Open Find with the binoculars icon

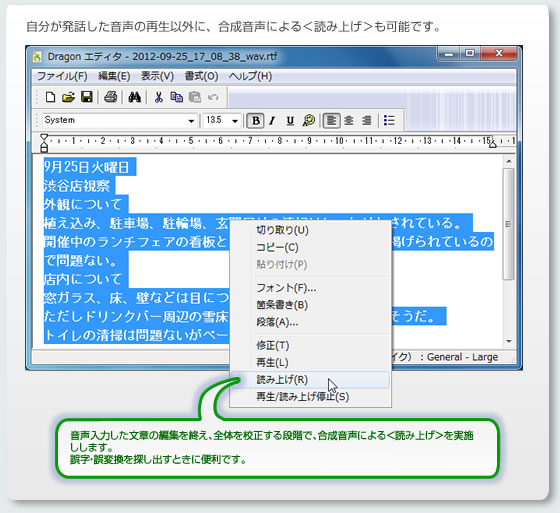click(134, 97)
